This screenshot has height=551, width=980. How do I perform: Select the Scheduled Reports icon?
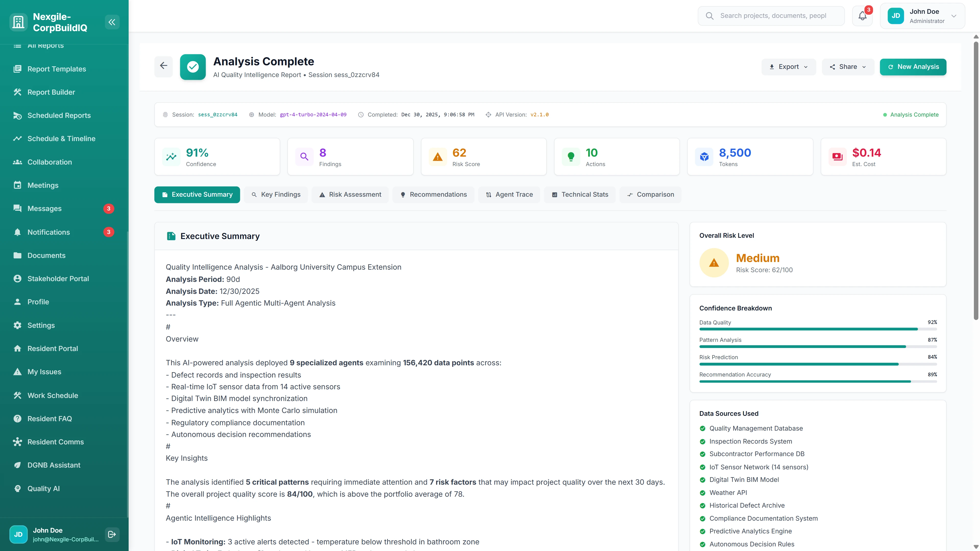click(x=18, y=115)
